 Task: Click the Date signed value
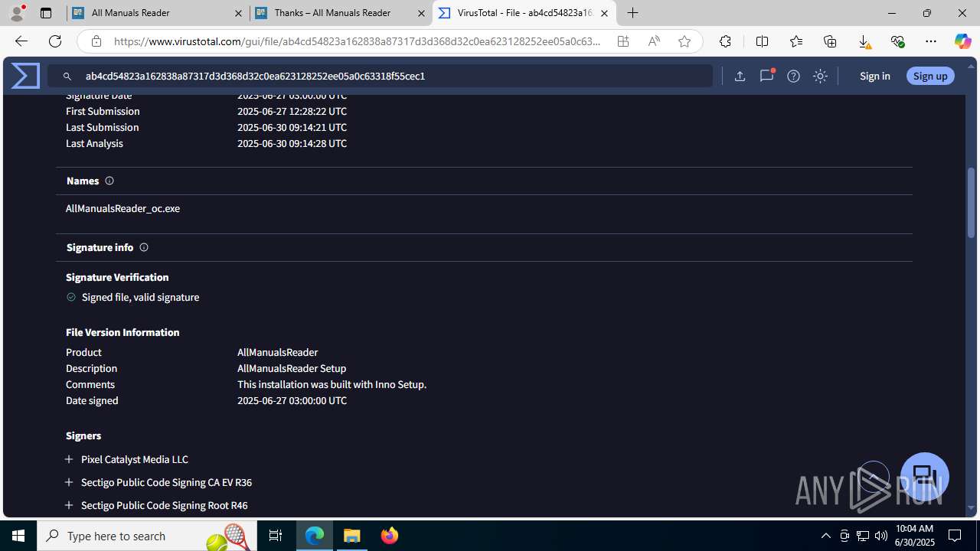coord(292,400)
